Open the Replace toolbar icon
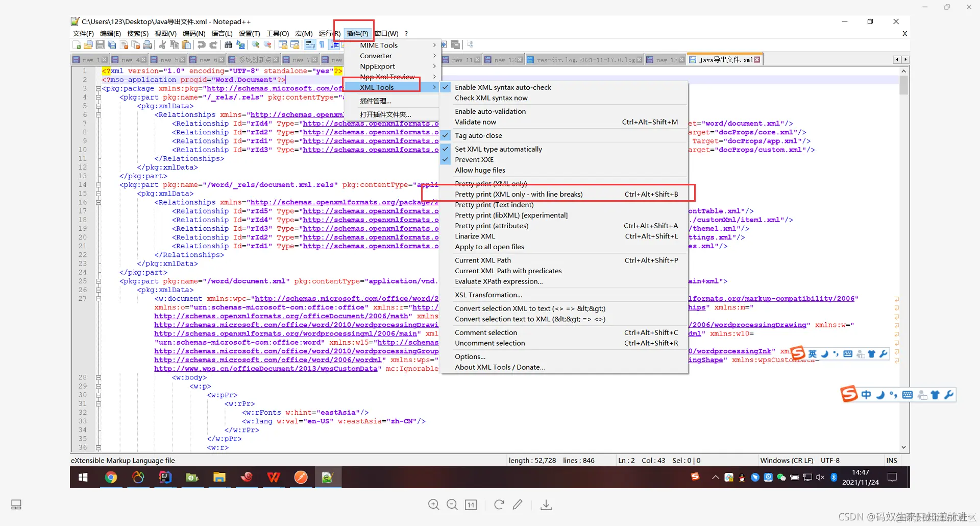This screenshot has width=980, height=526. click(x=240, y=45)
